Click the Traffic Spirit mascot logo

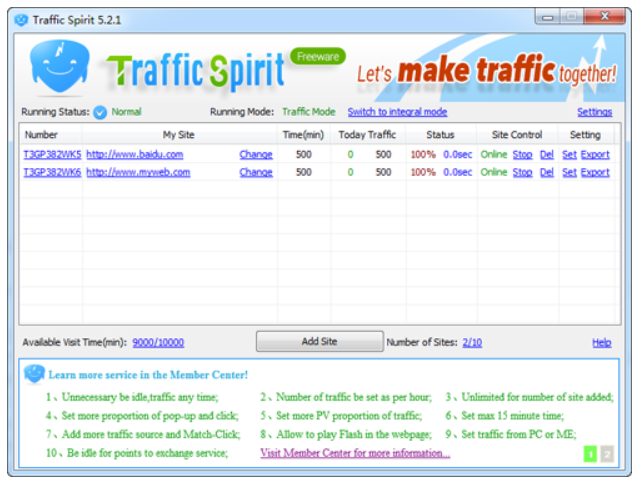(60, 67)
